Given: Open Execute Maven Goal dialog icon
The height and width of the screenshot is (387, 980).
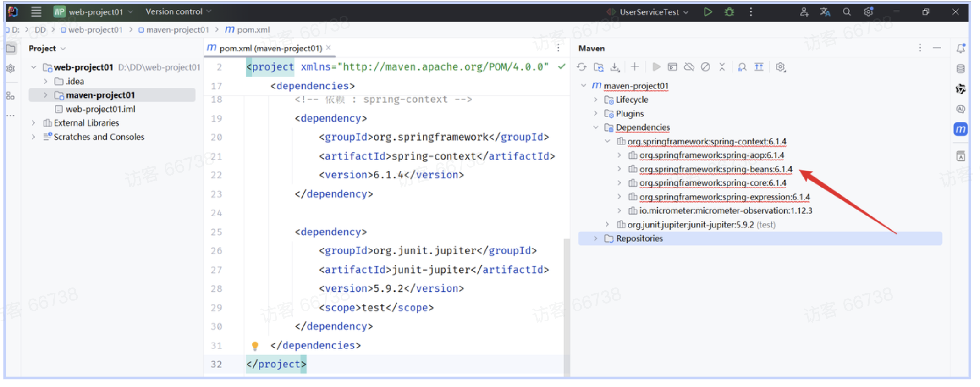Looking at the screenshot, I should (672, 67).
